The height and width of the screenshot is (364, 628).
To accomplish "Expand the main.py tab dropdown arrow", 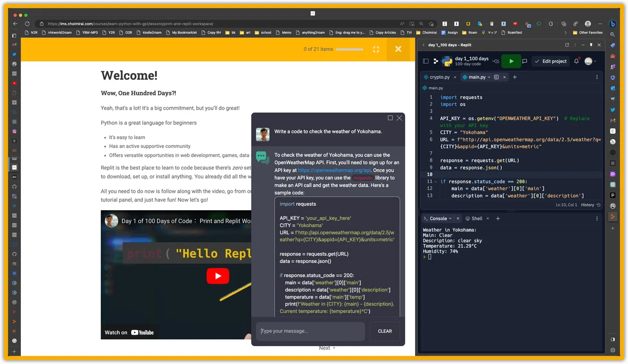I will (489, 77).
